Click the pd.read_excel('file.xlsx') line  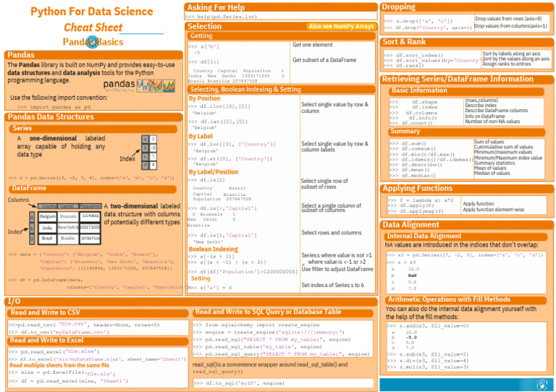(x=54, y=351)
